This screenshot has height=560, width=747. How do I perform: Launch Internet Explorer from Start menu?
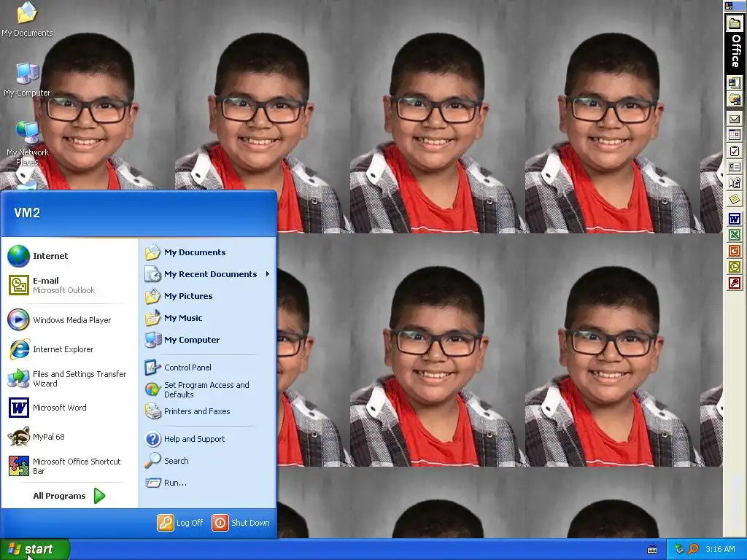coord(69,349)
